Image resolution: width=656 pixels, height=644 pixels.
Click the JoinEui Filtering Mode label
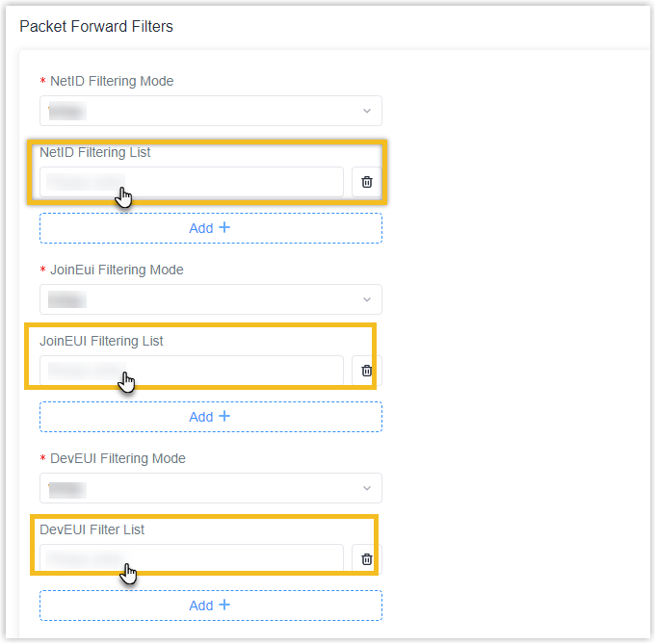click(117, 270)
